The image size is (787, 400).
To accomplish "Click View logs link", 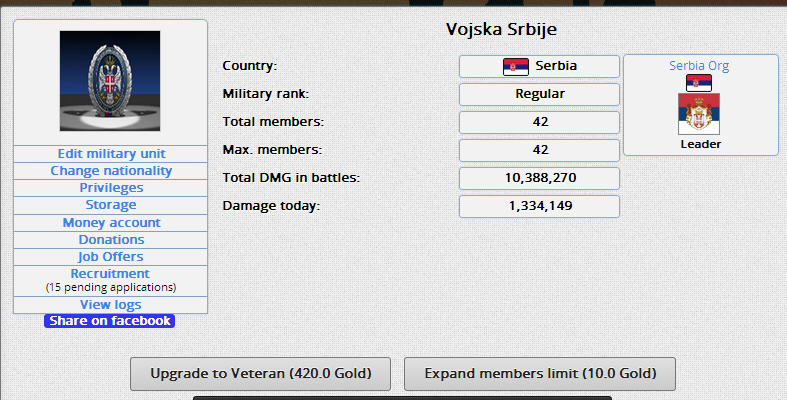I will coord(111,305).
